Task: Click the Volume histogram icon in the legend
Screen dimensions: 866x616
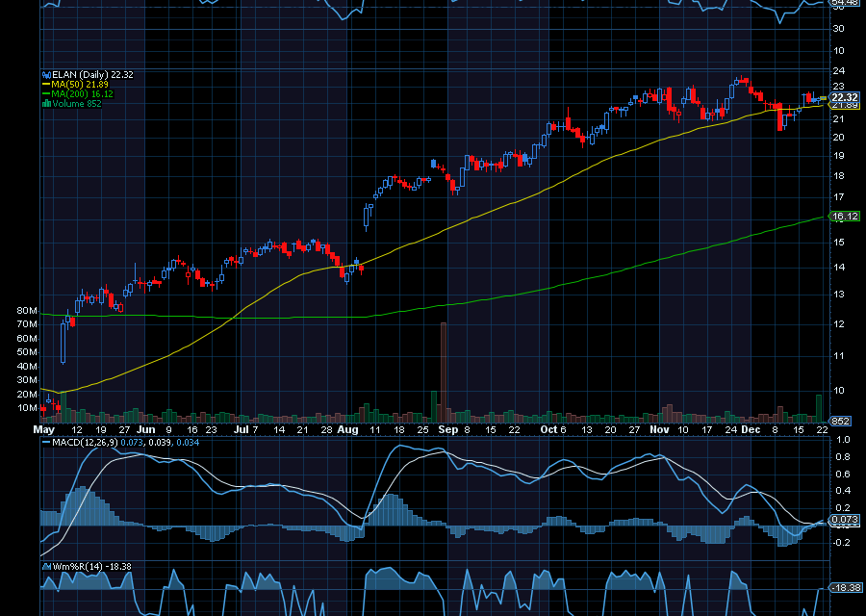Action: point(46,101)
